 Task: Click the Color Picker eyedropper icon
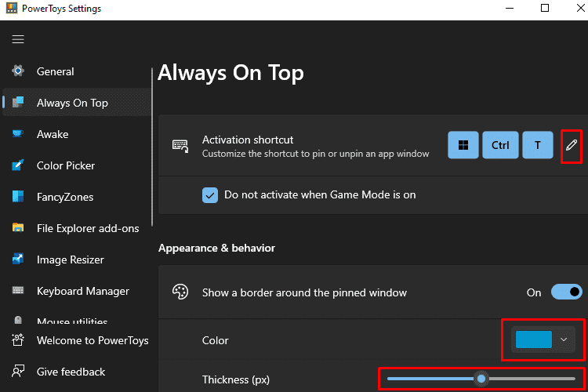click(x=17, y=165)
